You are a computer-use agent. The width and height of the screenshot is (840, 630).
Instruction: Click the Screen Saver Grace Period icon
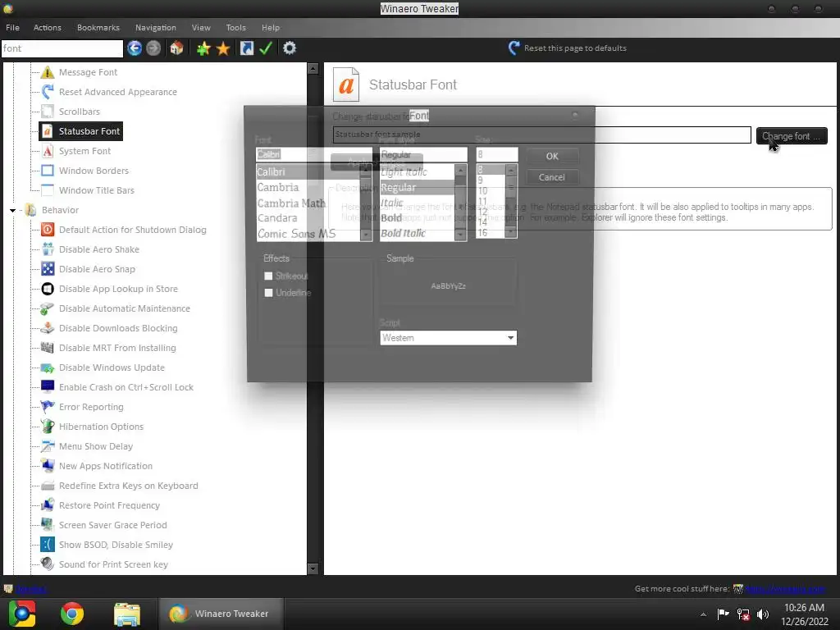[x=48, y=525]
